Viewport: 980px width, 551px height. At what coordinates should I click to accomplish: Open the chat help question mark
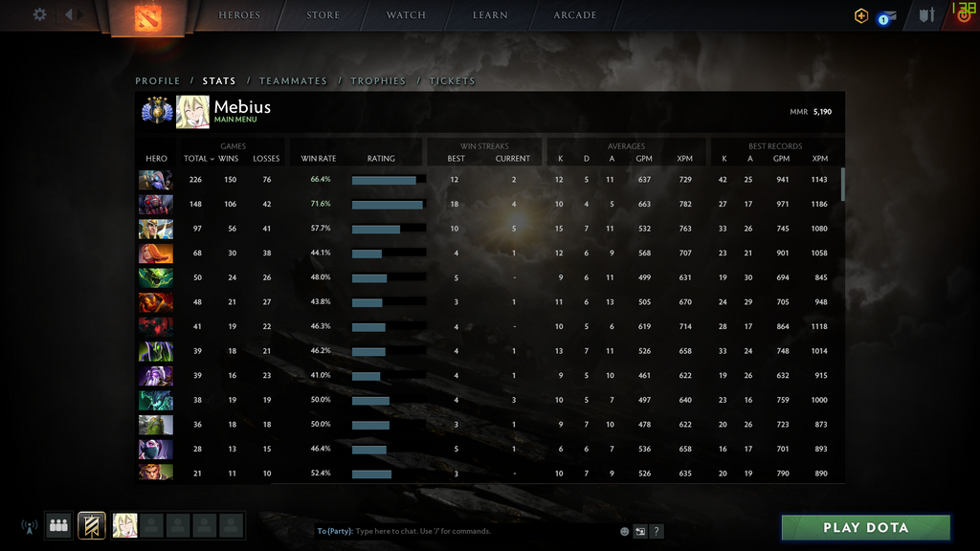[657, 531]
